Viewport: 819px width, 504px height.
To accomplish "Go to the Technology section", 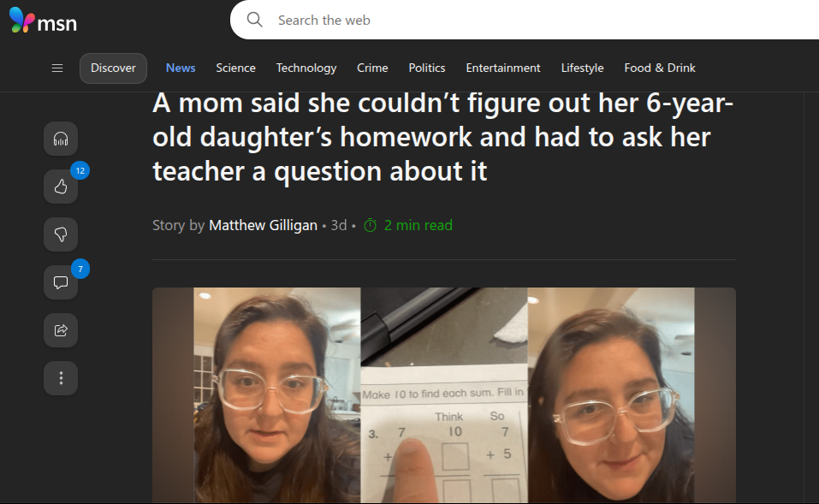I will [306, 68].
